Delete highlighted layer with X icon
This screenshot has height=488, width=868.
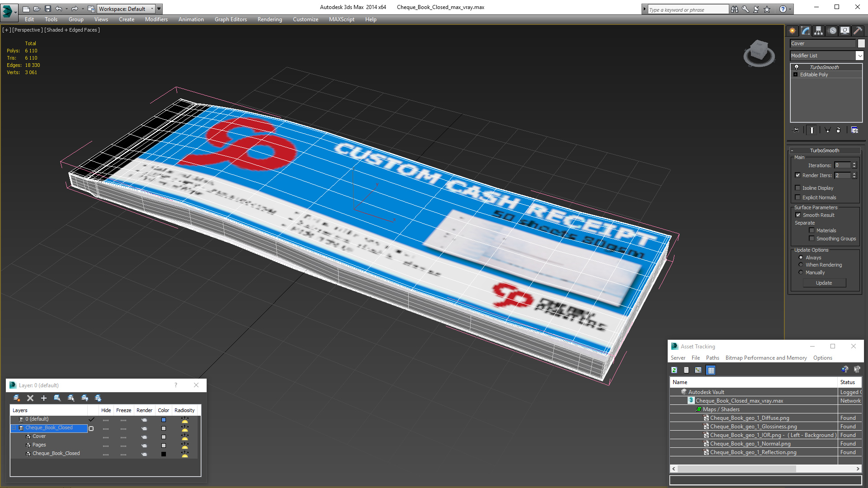[x=30, y=398]
